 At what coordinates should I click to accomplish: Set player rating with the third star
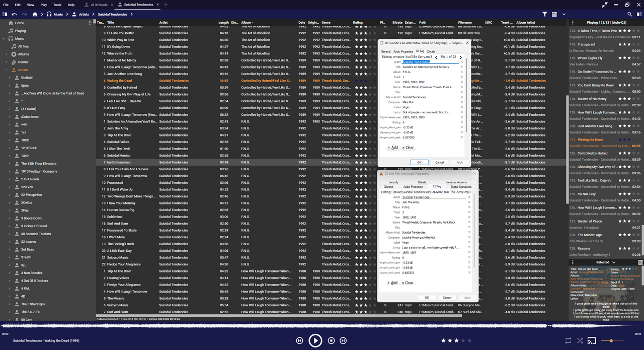pyautogui.click(x=456, y=340)
